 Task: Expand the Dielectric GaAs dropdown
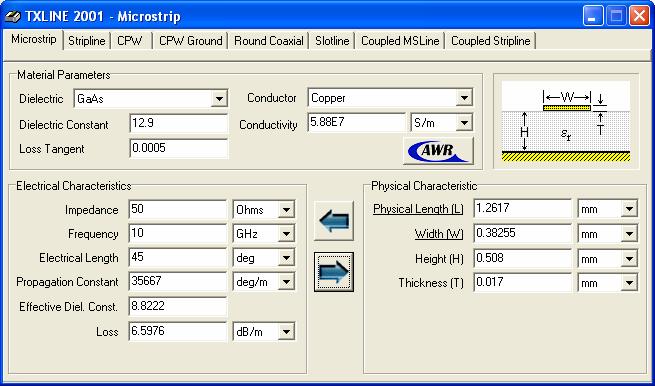tap(219, 99)
